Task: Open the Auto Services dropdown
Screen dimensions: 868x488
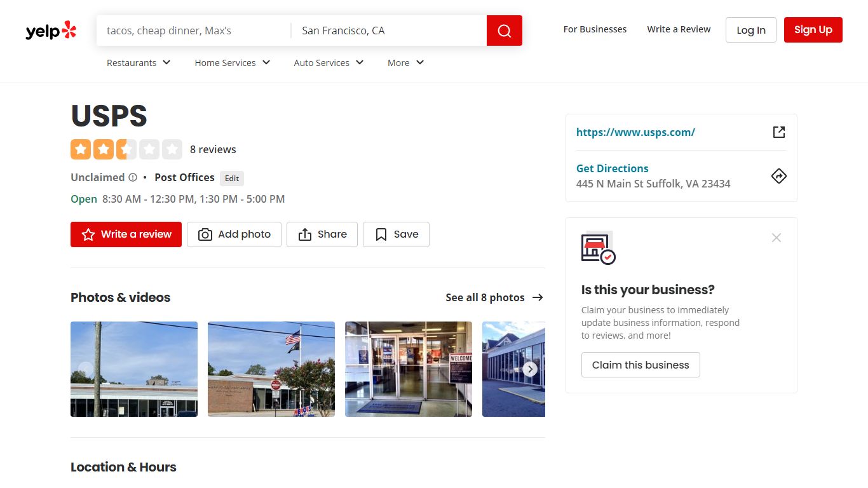Action: coord(329,63)
